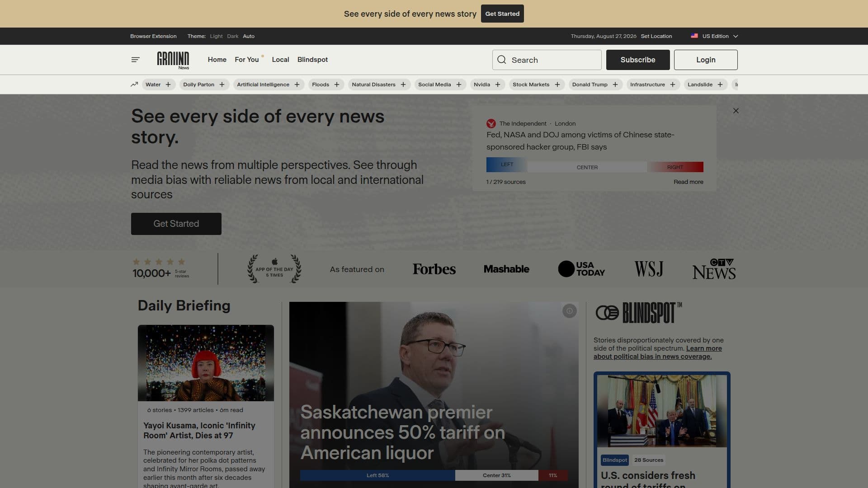This screenshot has height=488, width=868.
Task: Open the Blindspot tab
Action: [x=312, y=60]
